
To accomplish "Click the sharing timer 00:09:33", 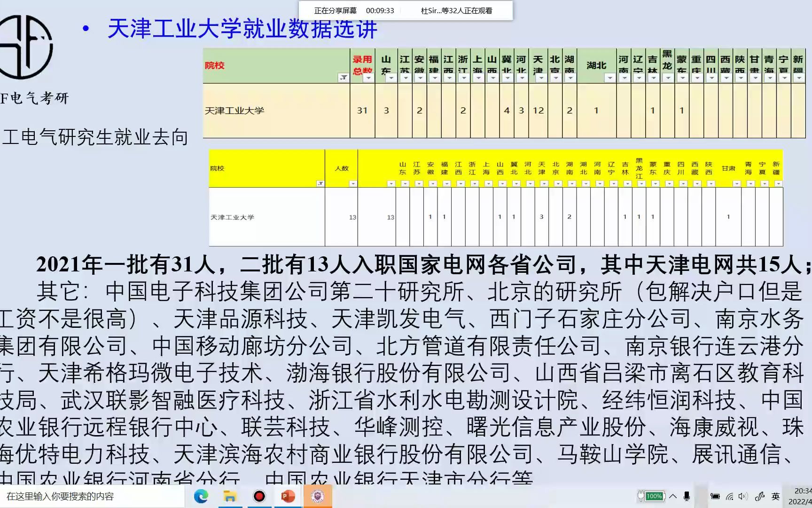I will (380, 10).
